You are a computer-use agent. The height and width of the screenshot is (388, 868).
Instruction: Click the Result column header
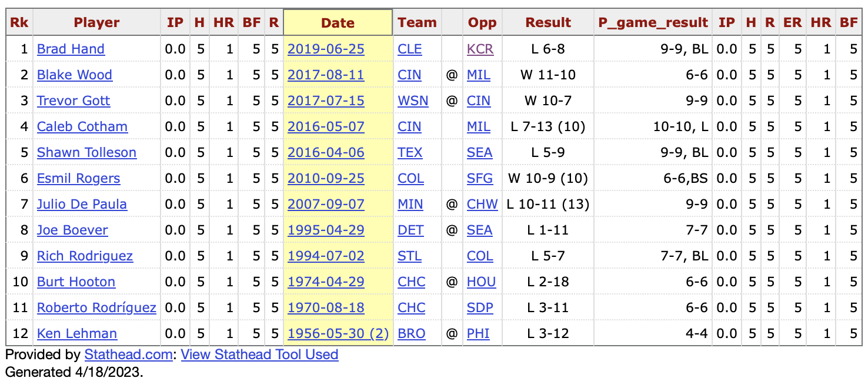pyautogui.click(x=548, y=23)
